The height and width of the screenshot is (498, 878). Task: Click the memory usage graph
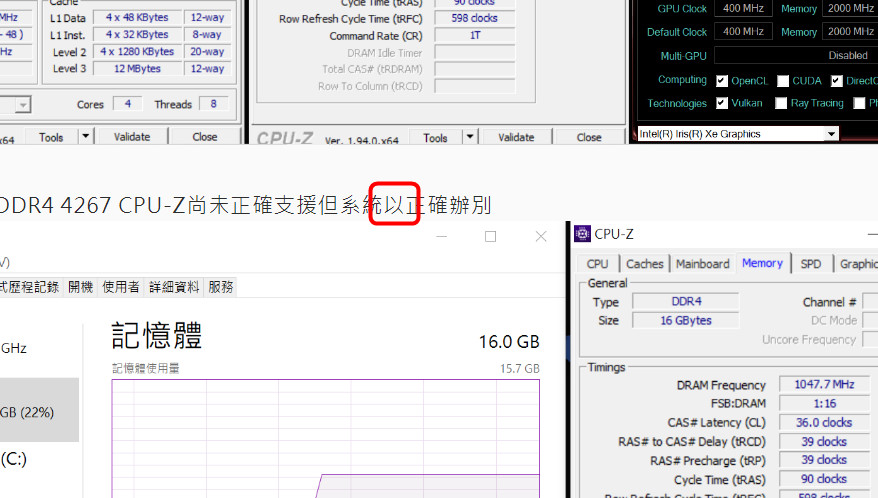pyautogui.click(x=325, y=439)
